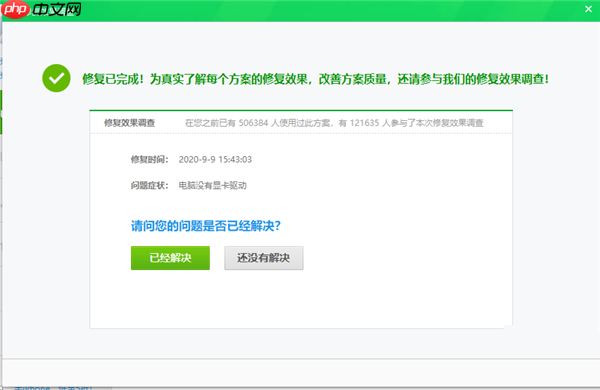
Task: Click the 还请参与我们的修复效果调查 headline portion
Action: coord(473,79)
